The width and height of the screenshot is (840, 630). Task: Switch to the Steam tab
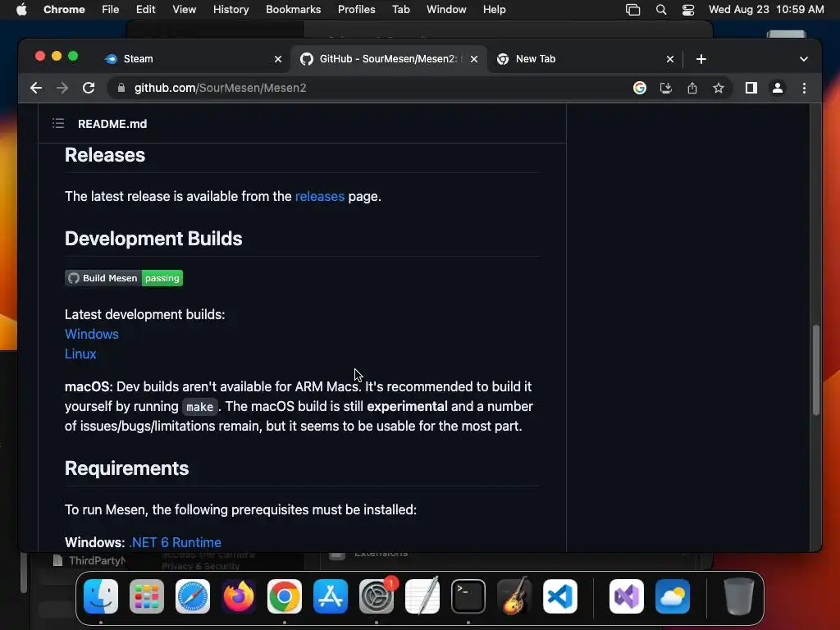tap(193, 59)
